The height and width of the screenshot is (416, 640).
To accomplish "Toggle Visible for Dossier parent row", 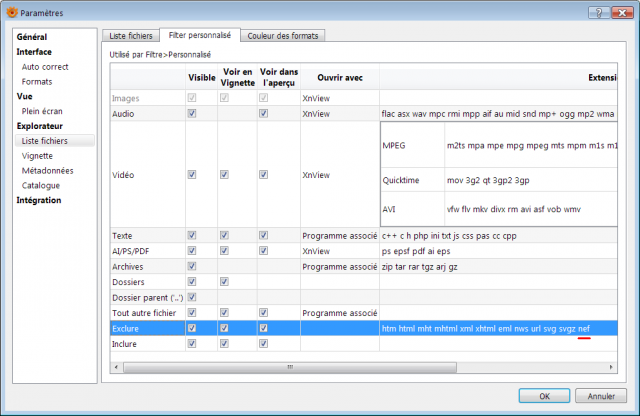I will coord(192,297).
